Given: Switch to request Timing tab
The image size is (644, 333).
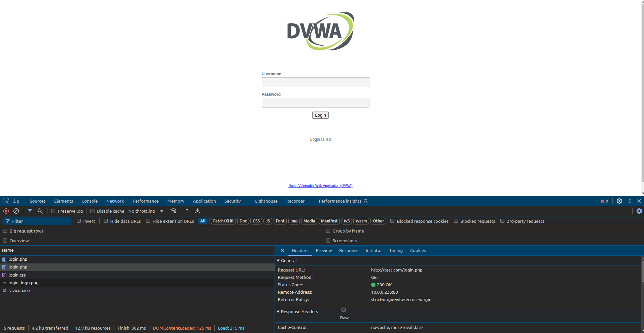Looking at the screenshot, I should pos(396,250).
